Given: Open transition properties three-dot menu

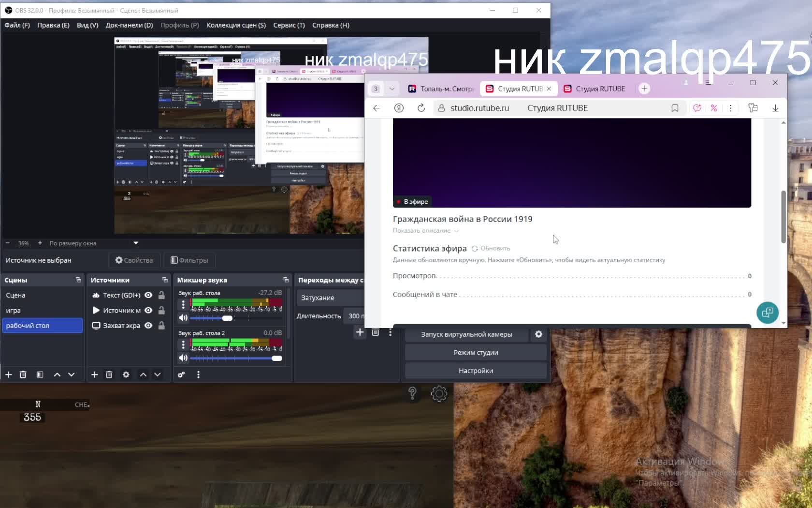Looking at the screenshot, I should 390,332.
